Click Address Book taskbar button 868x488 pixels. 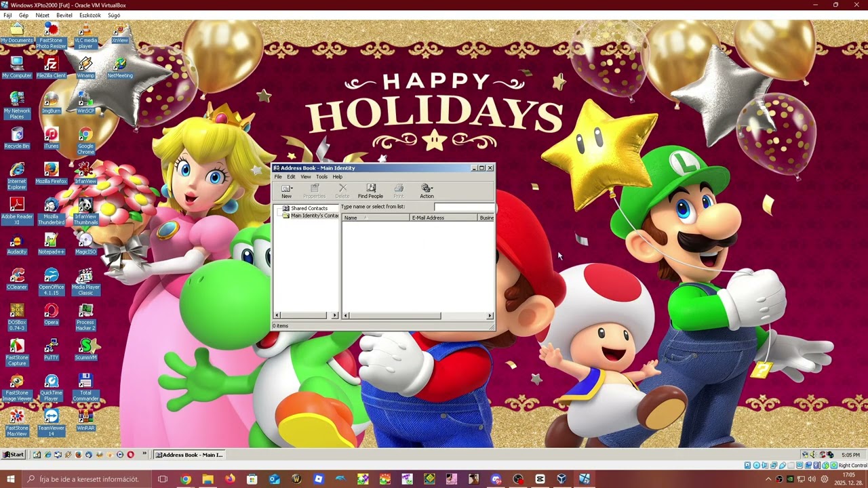tap(189, 455)
